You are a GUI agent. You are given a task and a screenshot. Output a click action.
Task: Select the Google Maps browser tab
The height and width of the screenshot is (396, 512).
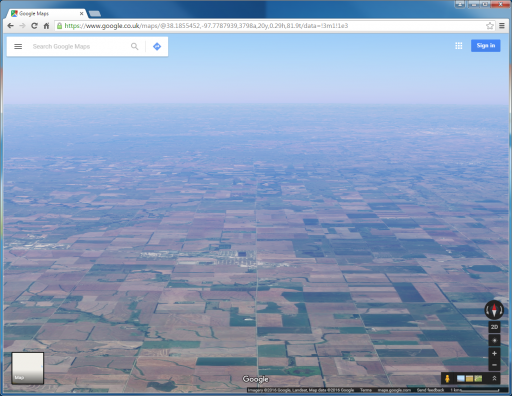47,13
